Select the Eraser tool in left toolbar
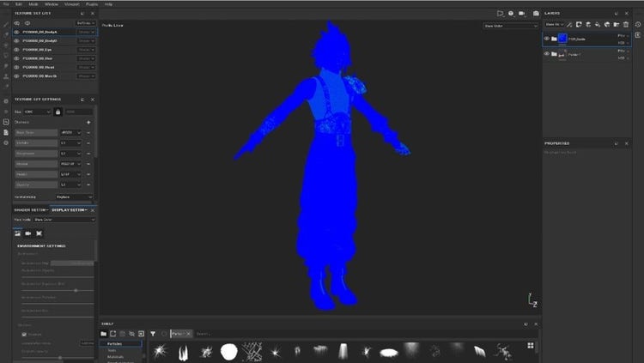644x363 pixels. click(x=6, y=35)
